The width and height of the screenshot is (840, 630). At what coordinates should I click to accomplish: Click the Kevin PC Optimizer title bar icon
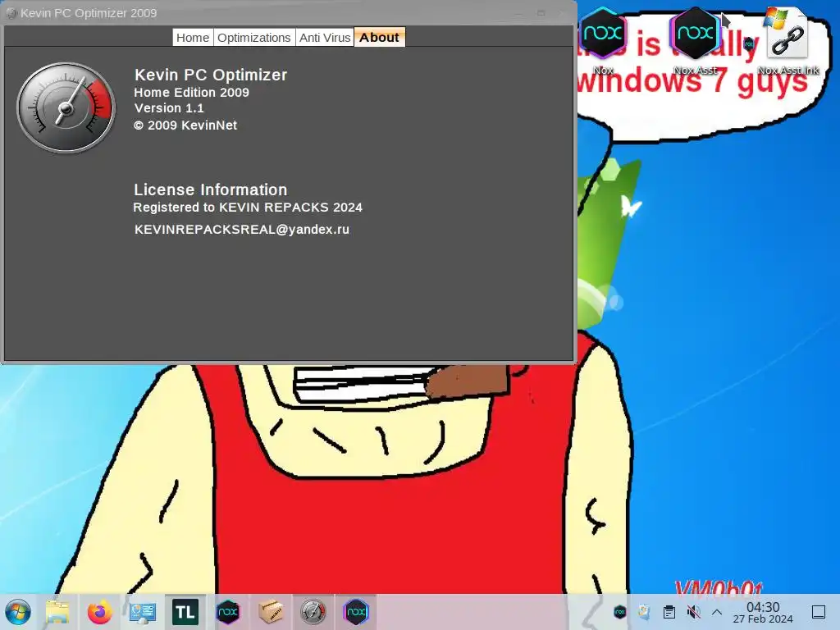(11, 13)
